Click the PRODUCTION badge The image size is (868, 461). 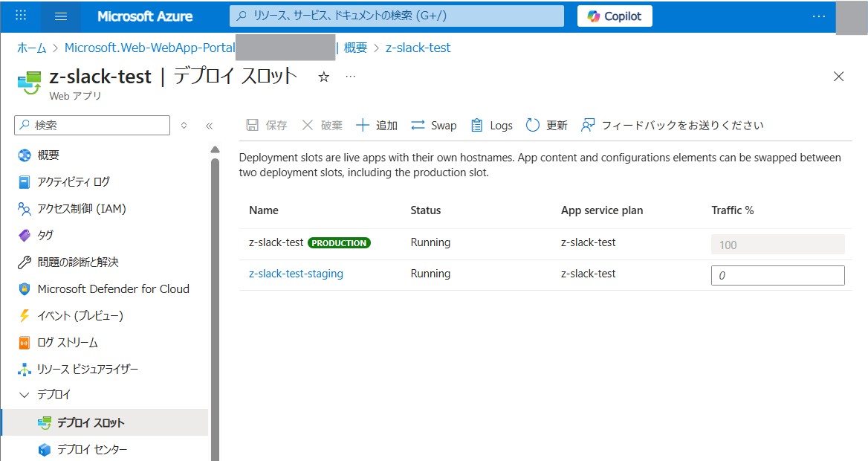(x=339, y=242)
